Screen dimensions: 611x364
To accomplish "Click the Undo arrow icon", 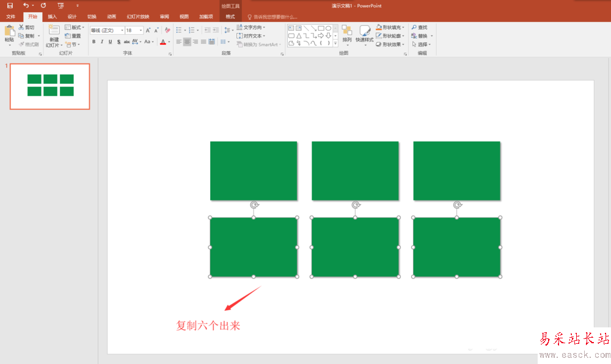I will (x=26, y=5).
